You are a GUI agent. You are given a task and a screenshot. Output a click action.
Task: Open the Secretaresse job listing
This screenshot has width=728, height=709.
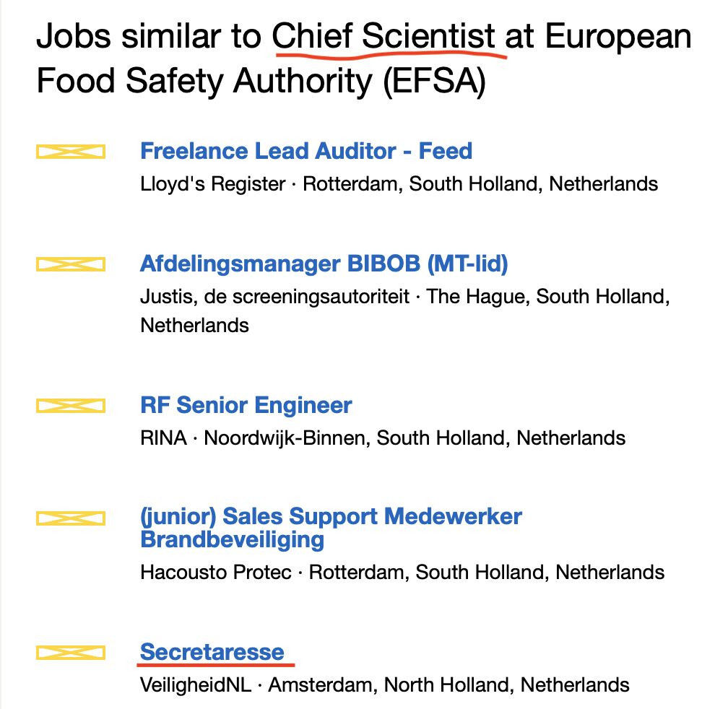212,652
